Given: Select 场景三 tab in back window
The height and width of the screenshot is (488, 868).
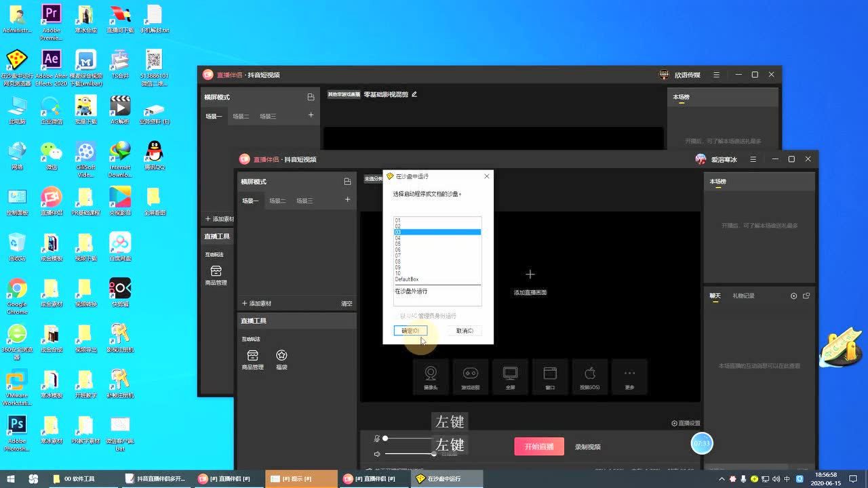Looking at the screenshot, I should coord(268,117).
